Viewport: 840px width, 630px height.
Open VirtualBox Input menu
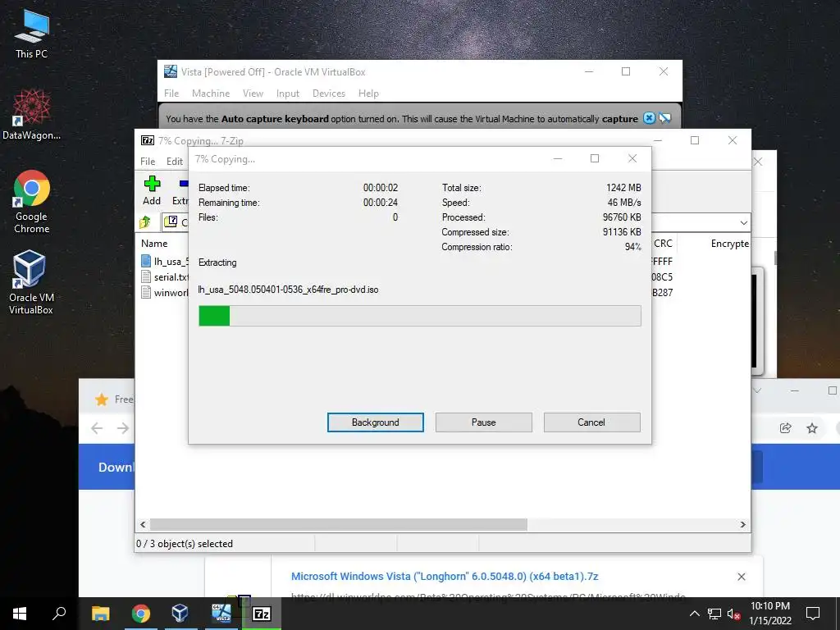coord(288,94)
